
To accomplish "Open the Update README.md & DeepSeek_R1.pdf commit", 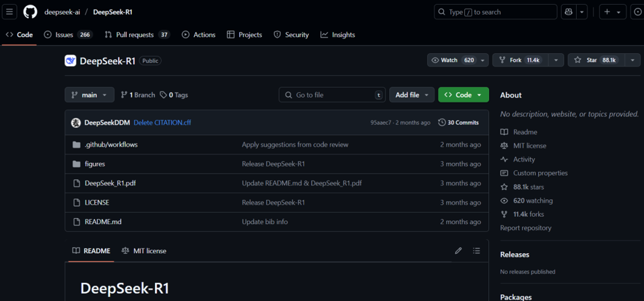I will coord(302,183).
